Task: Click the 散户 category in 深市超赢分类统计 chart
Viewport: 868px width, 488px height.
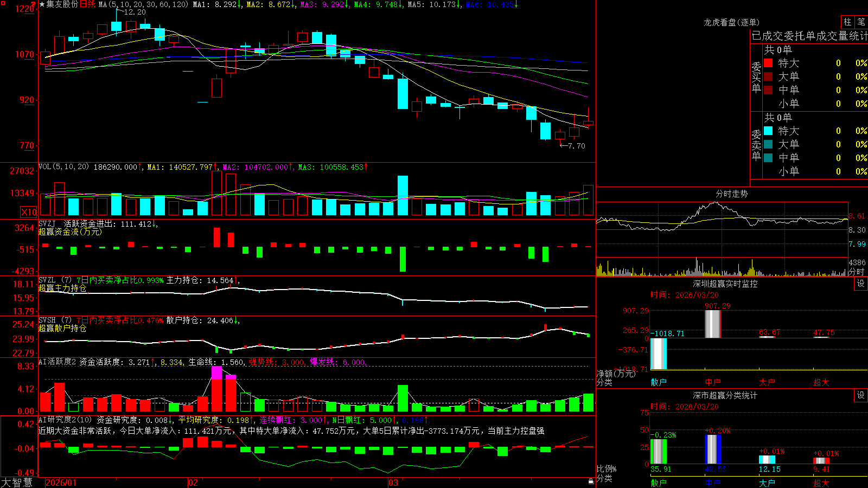Action: point(659,483)
